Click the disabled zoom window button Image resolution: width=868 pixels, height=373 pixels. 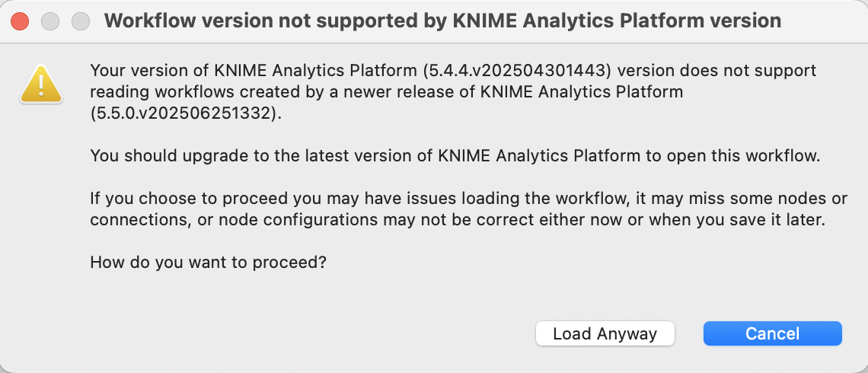click(x=81, y=21)
